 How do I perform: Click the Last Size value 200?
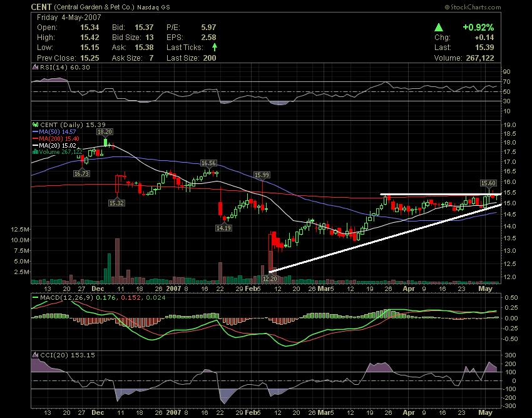(x=210, y=58)
